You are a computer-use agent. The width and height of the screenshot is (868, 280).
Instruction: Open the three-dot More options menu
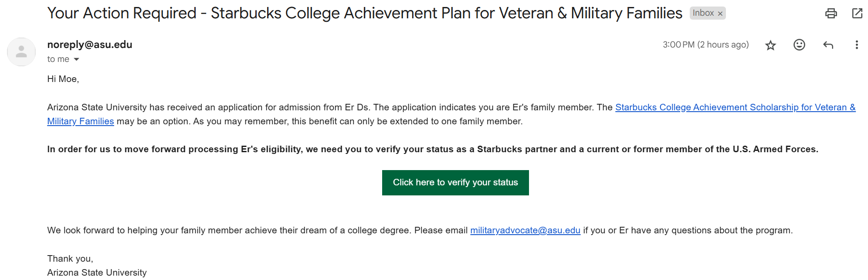click(857, 45)
